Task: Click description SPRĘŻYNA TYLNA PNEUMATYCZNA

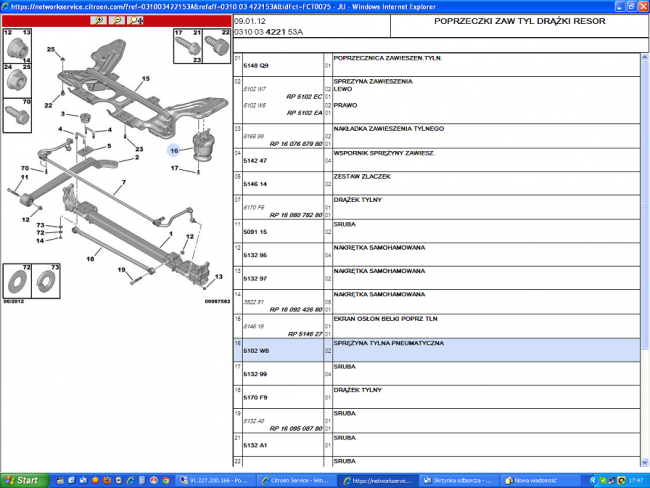Action: (x=388, y=343)
